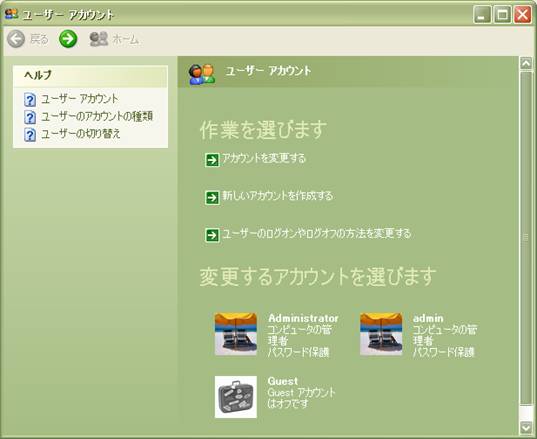Click green arrow icon for 新しいアカウントを作成する
Image resolution: width=537 pixels, height=439 pixels.
212,198
